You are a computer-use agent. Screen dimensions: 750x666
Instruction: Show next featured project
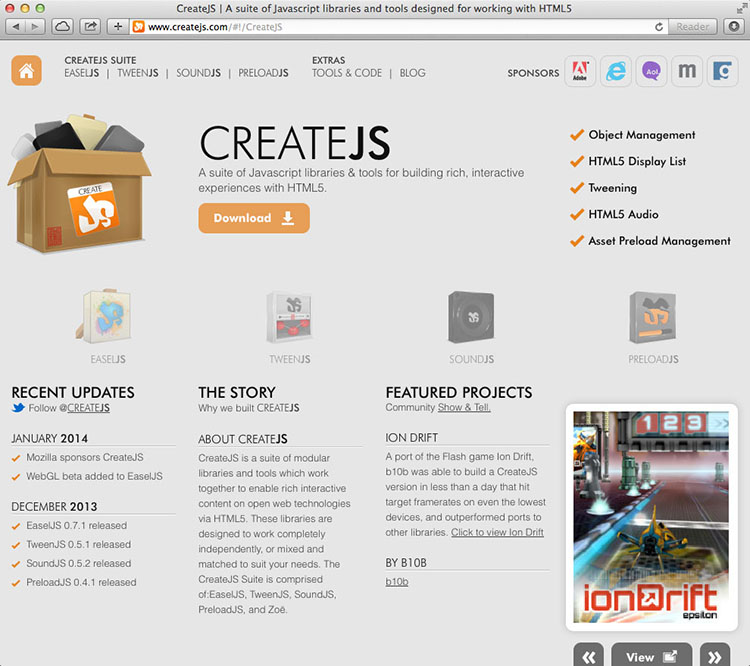(715, 656)
